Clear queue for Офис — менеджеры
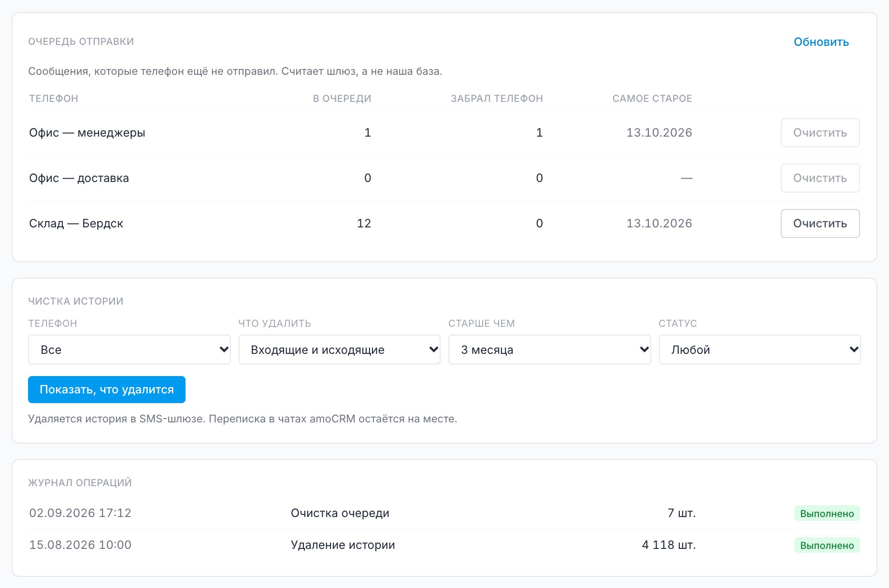 tap(820, 133)
